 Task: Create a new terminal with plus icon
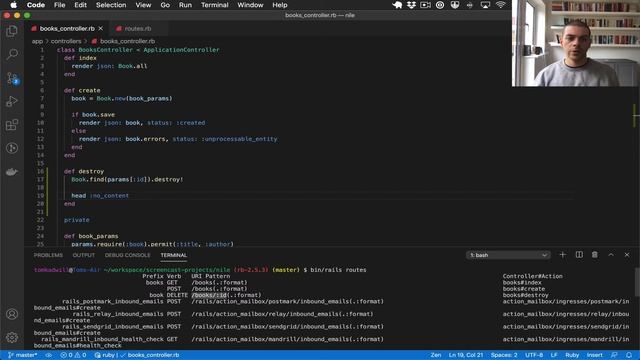click(562, 255)
